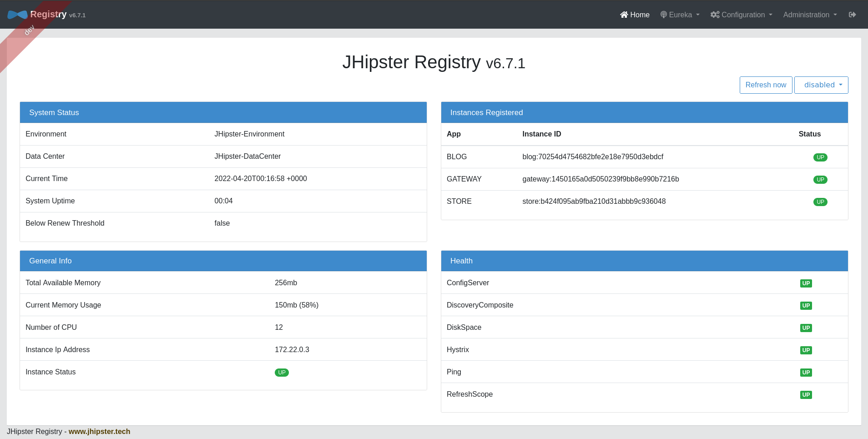868x439 pixels.
Task: Click the Eureka broadcast icon
Action: [x=663, y=15]
